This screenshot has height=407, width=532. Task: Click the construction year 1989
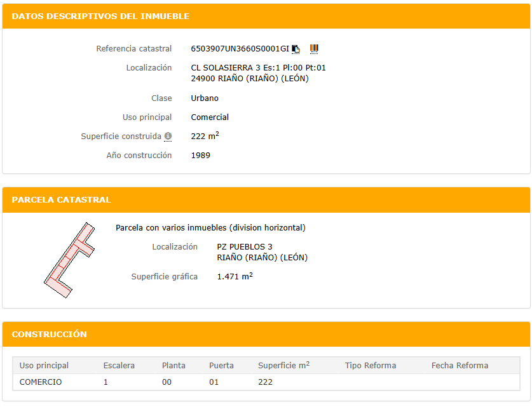(x=200, y=155)
